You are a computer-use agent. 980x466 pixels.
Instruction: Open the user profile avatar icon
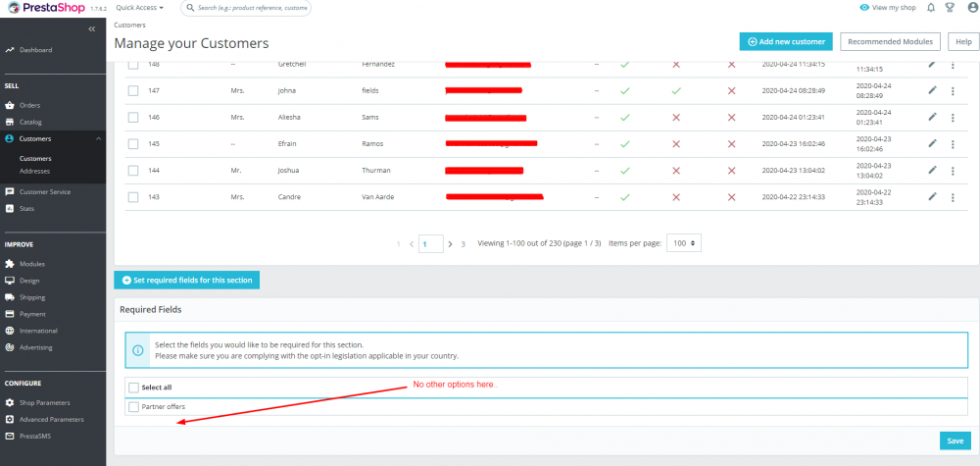pyautogui.click(x=971, y=8)
